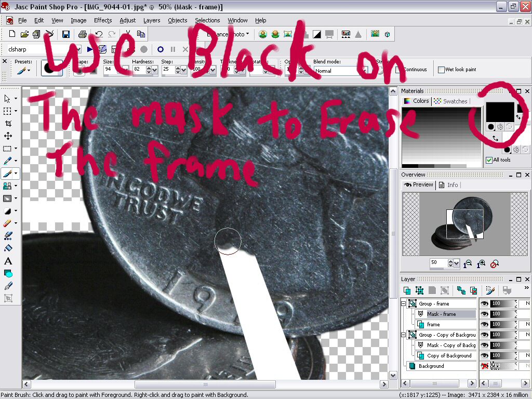This screenshot has height=399, width=532.
Task: Show the hidden Background layer
Action: [485, 366]
